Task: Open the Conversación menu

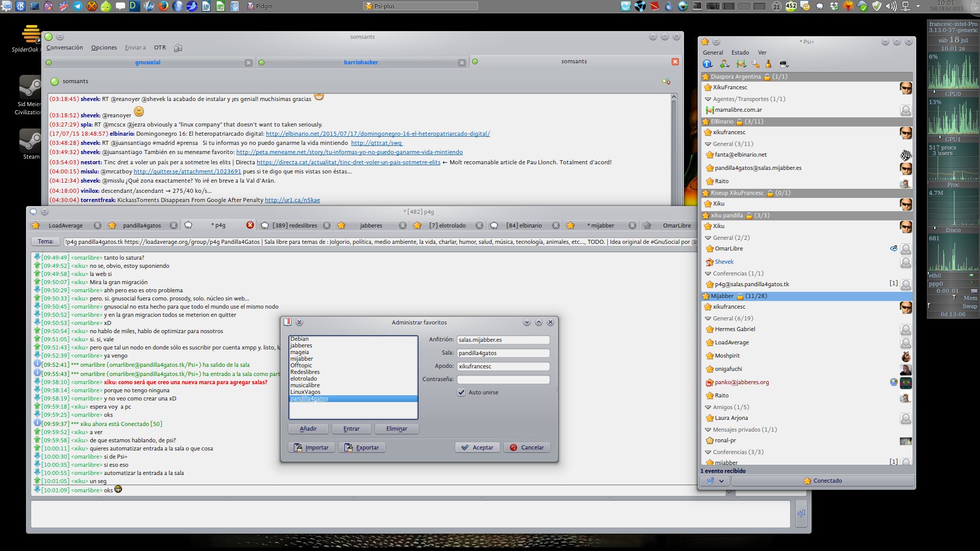Action: point(64,47)
